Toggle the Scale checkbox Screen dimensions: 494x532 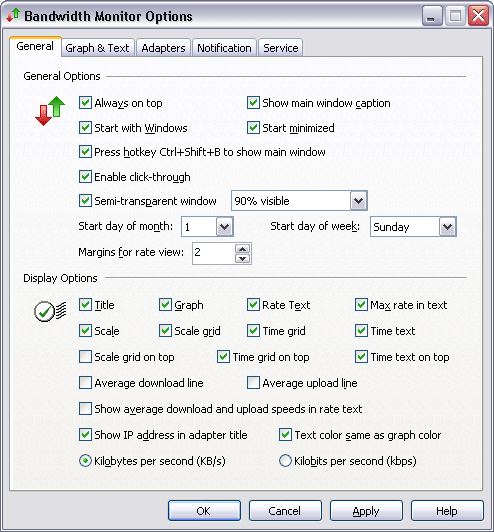85,330
